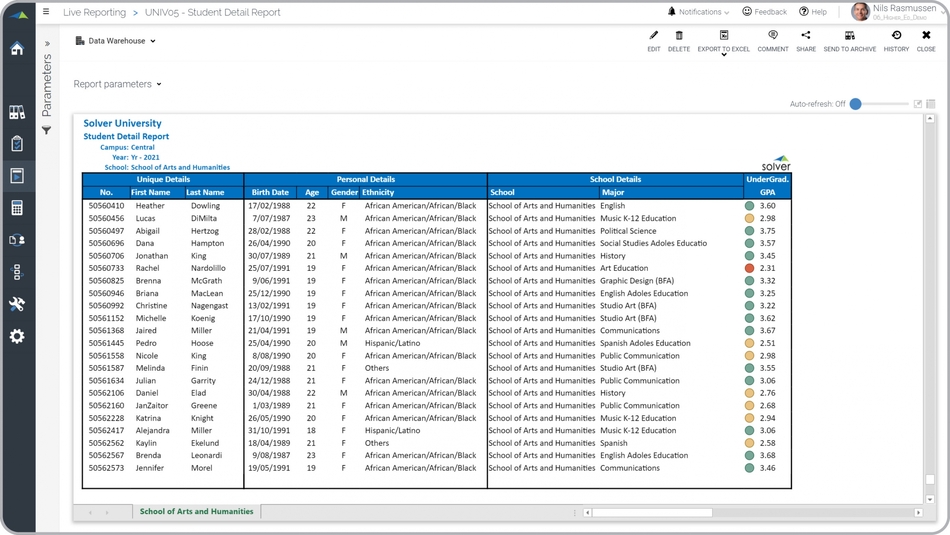The width and height of the screenshot is (950, 535).
Task: Click the filter funnel icon
Action: point(46,130)
